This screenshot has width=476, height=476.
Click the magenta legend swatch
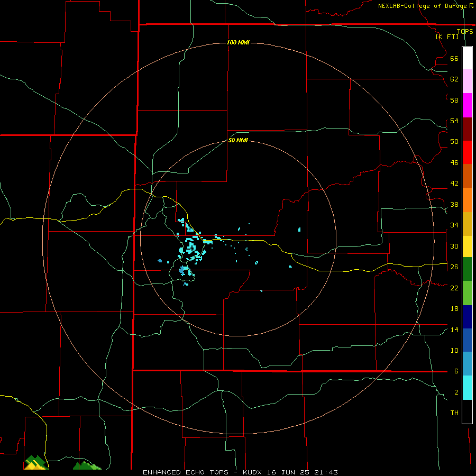(x=467, y=105)
